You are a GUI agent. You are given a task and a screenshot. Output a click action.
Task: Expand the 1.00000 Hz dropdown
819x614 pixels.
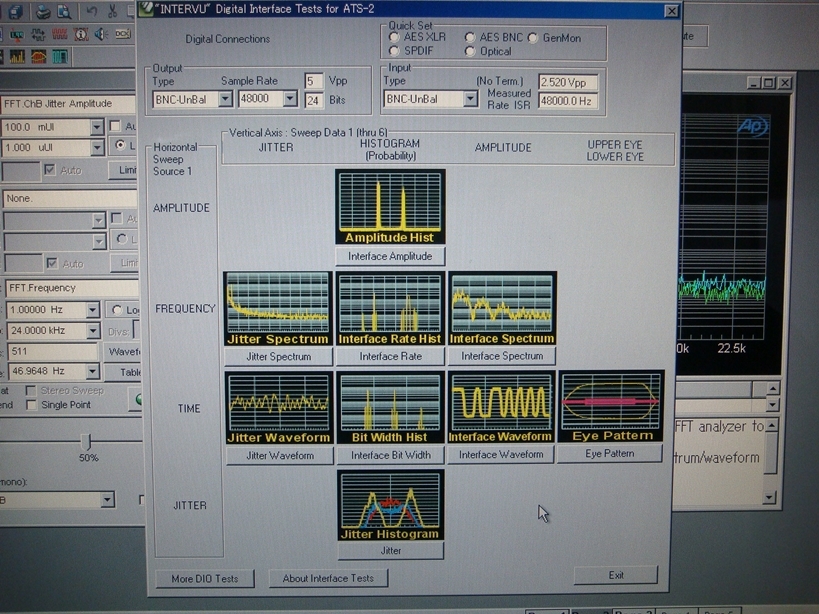coord(92,310)
